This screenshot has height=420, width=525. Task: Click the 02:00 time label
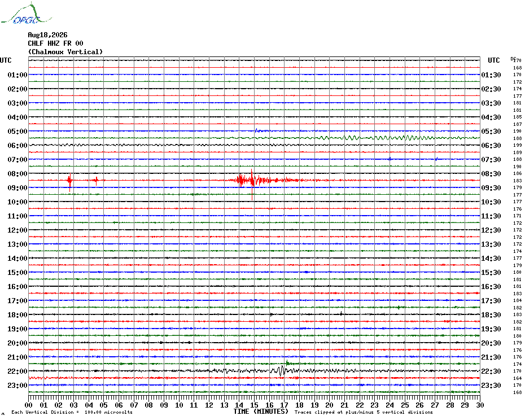pos(17,89)
